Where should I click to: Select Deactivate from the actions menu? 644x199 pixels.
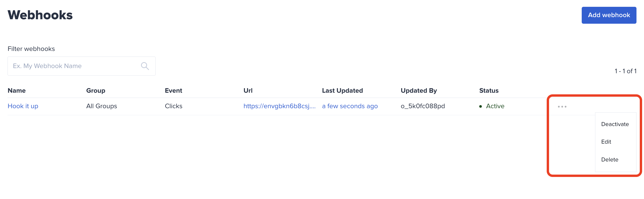[615, 124]
